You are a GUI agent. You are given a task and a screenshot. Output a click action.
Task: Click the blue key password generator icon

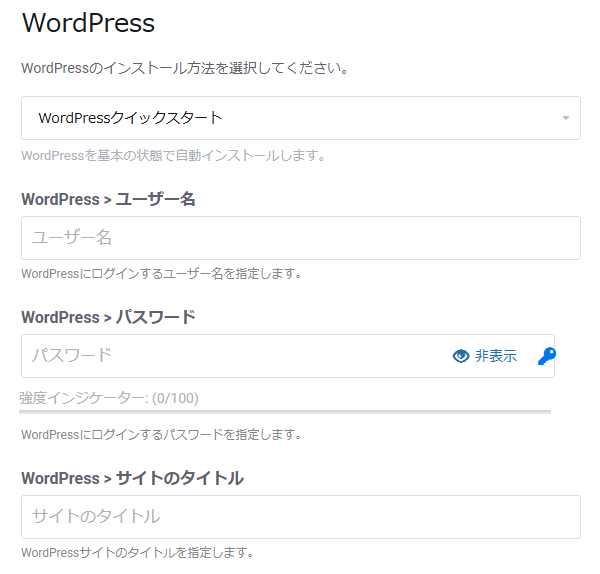tap(547, 356)
